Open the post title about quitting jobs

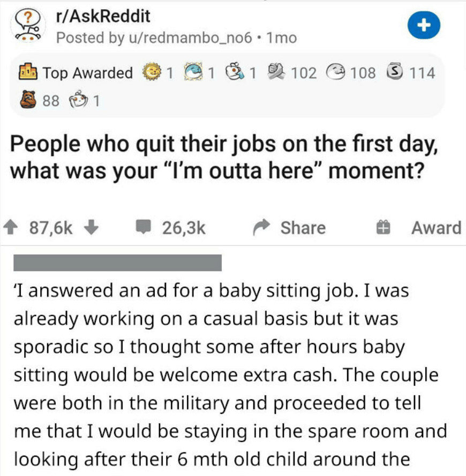tap(224, 157)
